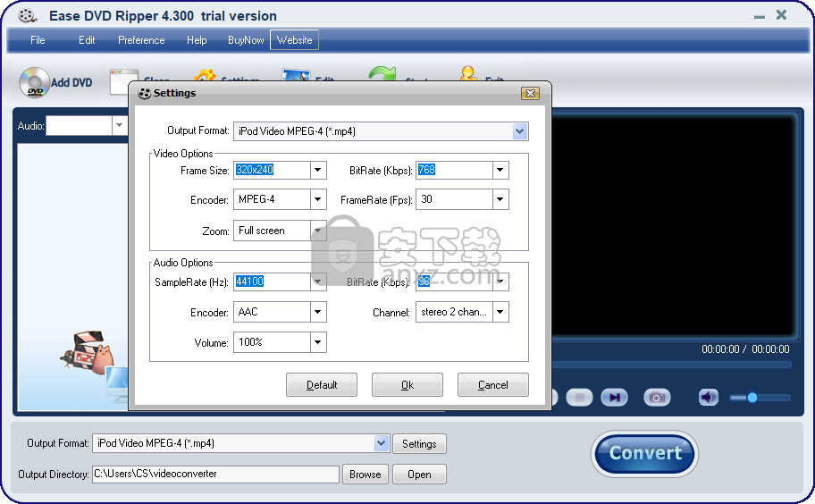The width and height of the screenshot is (815, 504).
Task: Open the Preference menu
Action: tap(141, 40)
